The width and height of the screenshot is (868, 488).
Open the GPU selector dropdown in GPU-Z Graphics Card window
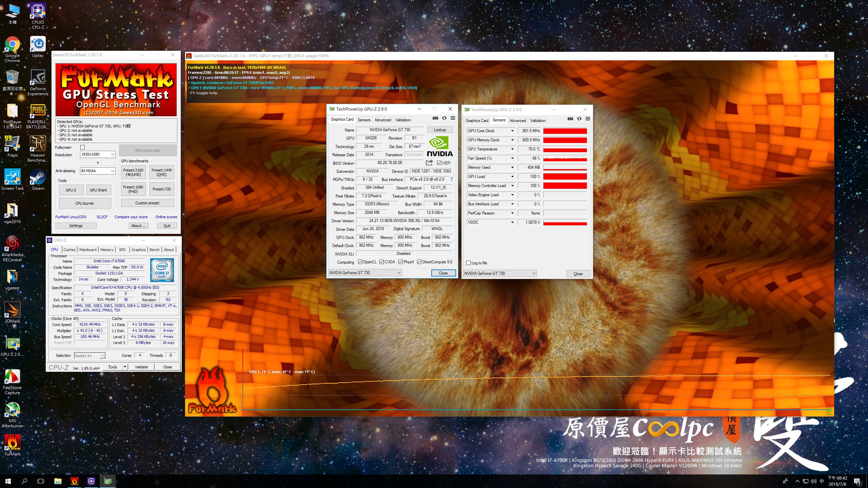coord(365,273)
